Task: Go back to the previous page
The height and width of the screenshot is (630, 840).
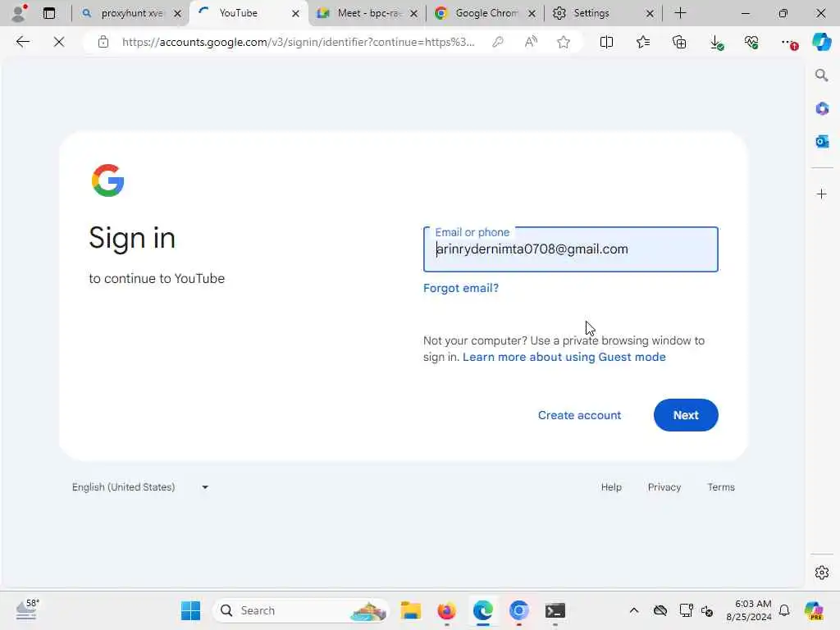Action: [x=22, y=42]
